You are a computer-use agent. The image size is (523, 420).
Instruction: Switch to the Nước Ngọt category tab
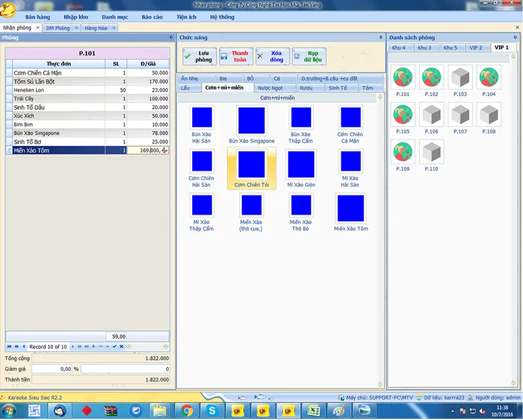coord(270,88)
